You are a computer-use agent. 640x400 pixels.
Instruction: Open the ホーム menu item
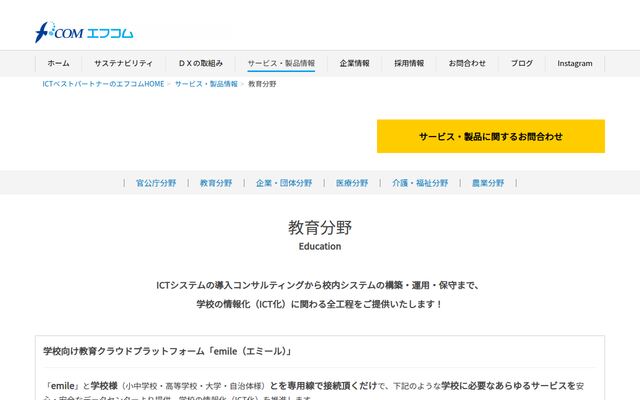pyautogui.click(x=58, y=63)
